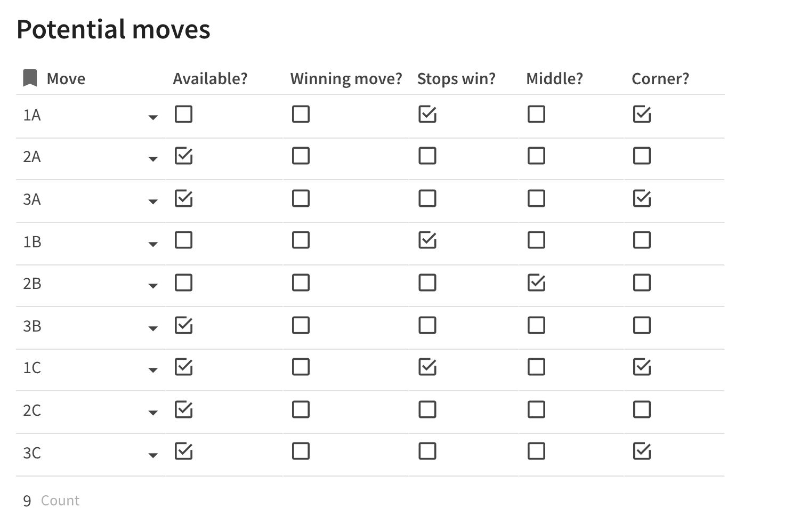Check the Available box for row 1A
The width and height of the screenshot is (792, 532).
tap(183, 114)
